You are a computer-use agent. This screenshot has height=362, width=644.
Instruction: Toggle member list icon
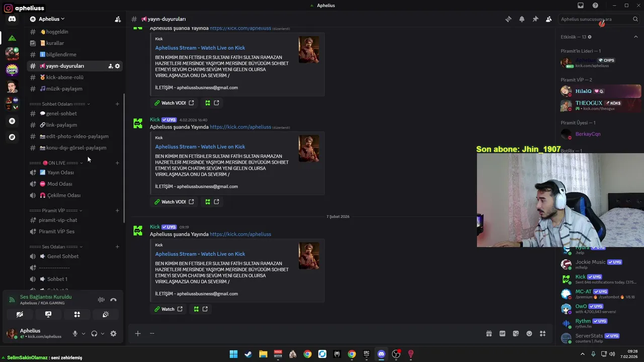548,19
